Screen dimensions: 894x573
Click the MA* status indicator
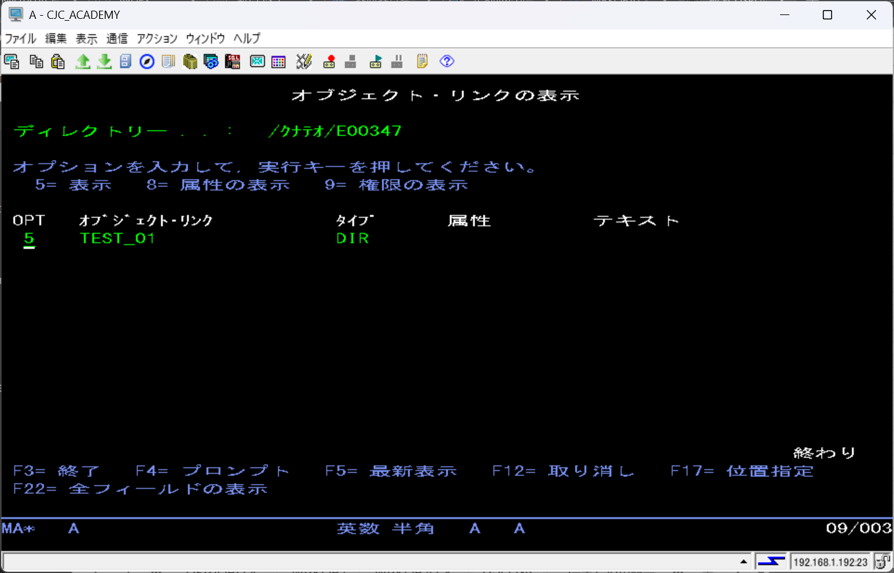click(x=19, y=529)
